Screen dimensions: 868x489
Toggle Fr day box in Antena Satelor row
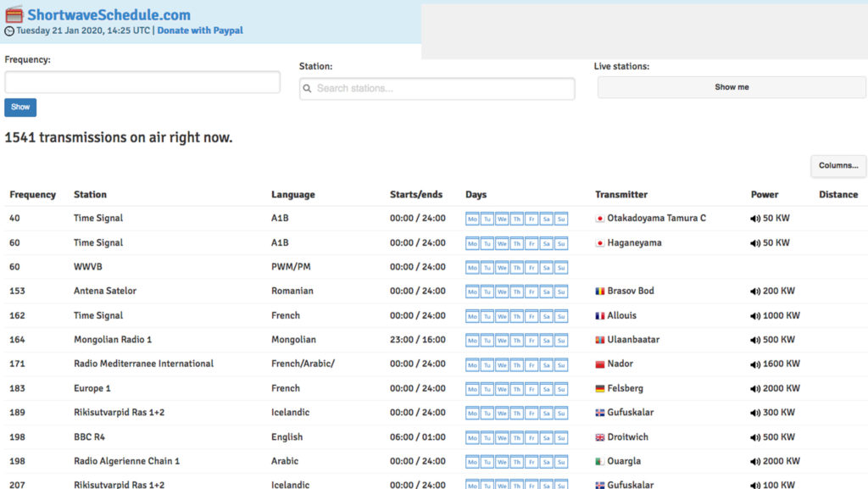click(531, 292)
